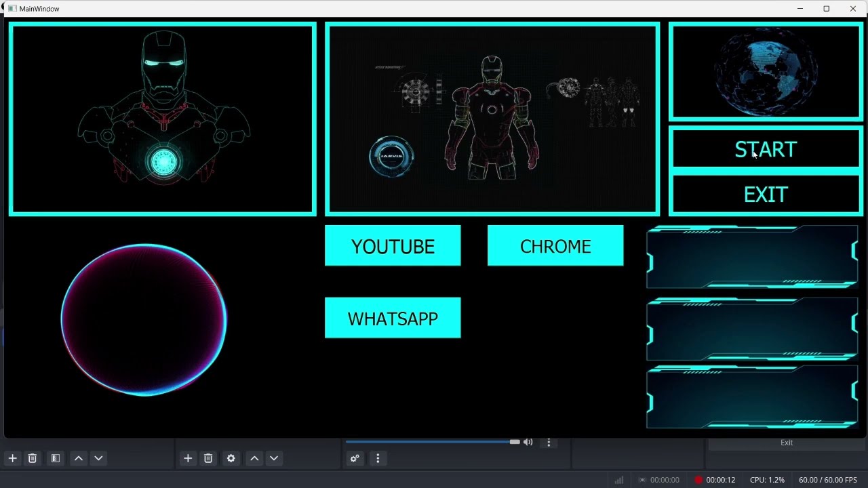The height and width of the screenshot is (488, 868).
Task: Click the Iron Man full suit schematic panel
Action: [492, 119]
